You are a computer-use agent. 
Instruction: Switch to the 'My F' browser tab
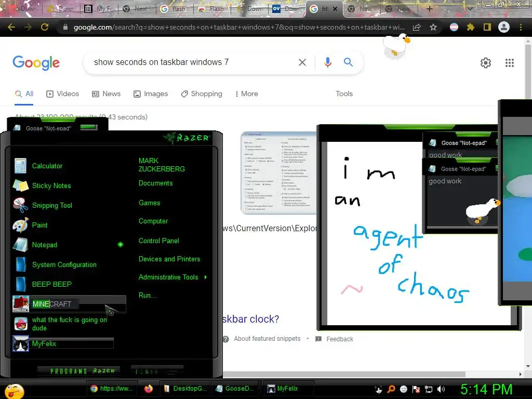(98, 9)
